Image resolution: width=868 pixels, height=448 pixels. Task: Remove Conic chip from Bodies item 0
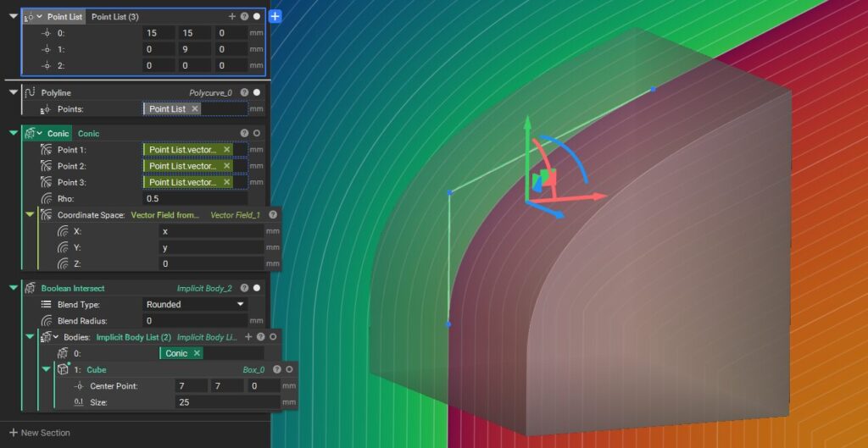click(197, 353)
